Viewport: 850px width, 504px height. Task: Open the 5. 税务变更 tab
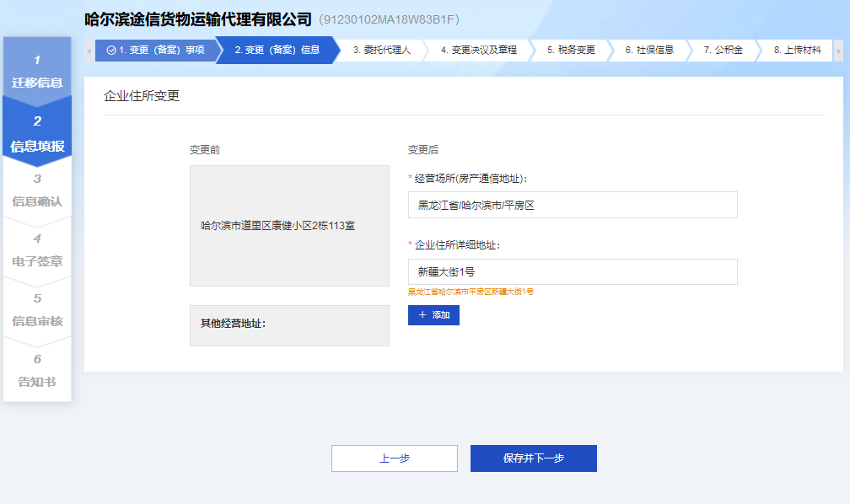coord(571,51)
